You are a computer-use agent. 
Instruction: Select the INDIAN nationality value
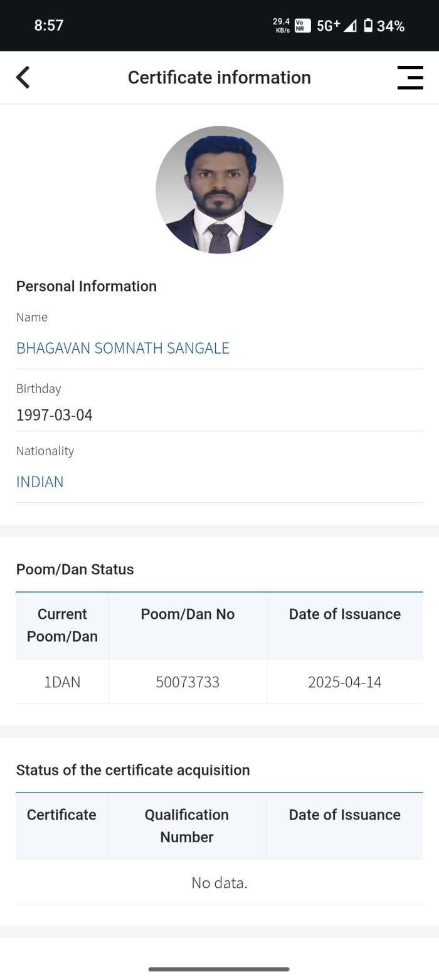[40, 482]
